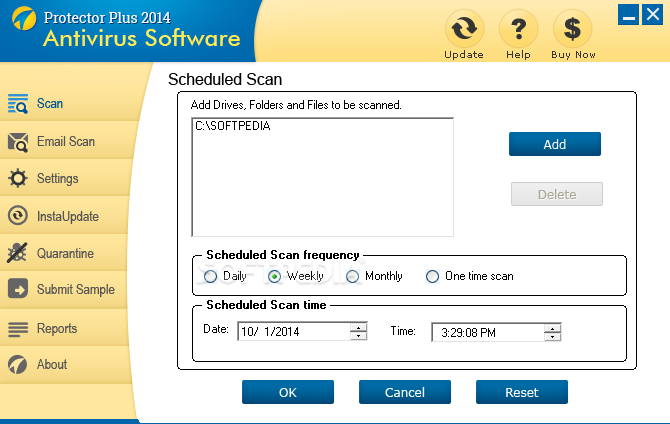This screenshot has width=670, height=424.
Task: Go to Email Scan
Action: pos(67,141)
